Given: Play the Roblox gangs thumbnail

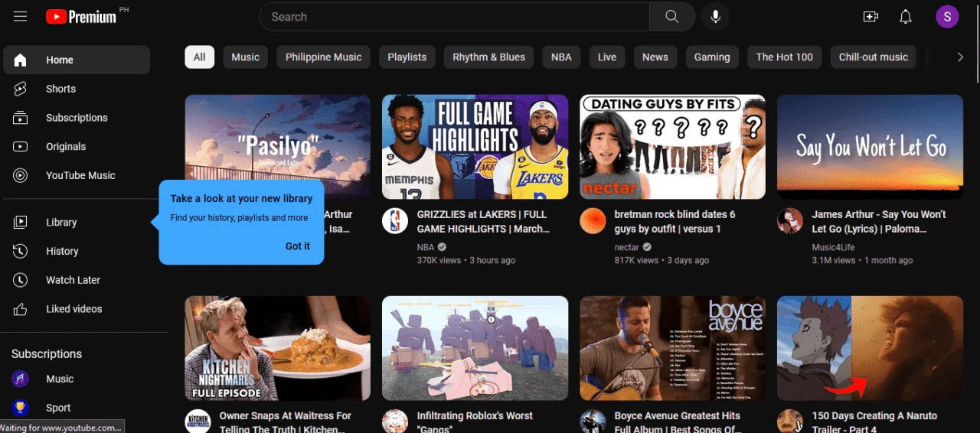Looking at the screenshot, I should point(475,348).
